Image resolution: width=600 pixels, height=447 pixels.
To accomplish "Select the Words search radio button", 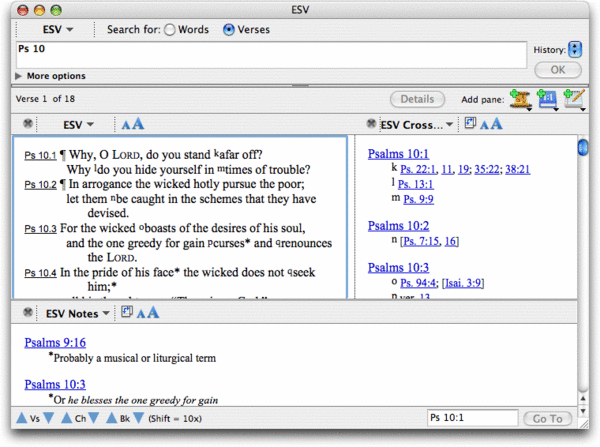I will point(170,30).
